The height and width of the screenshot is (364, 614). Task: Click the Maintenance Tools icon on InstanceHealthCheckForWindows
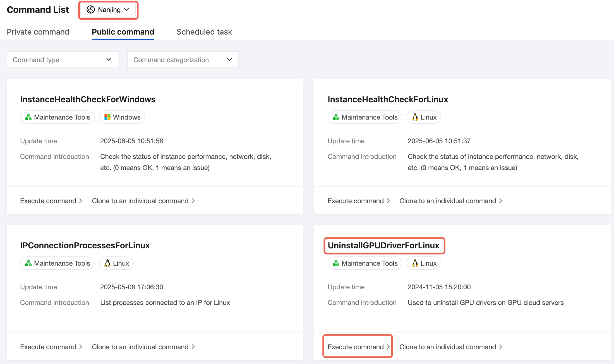point(28,117)
